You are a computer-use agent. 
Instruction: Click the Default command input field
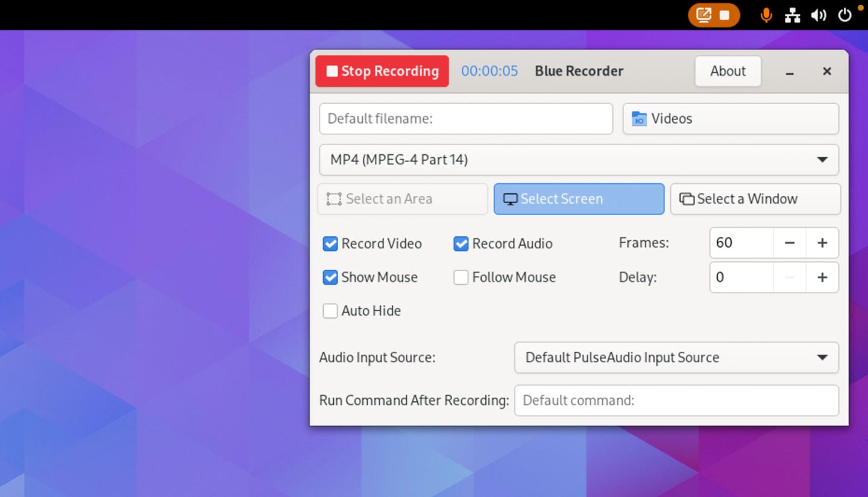click(676, 400)
